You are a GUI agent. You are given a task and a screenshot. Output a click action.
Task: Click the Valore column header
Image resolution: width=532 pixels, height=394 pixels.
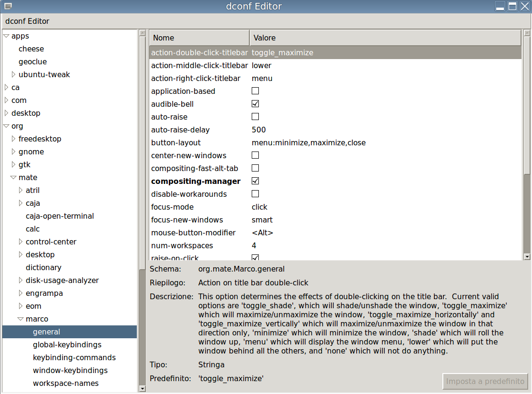pyautogui.click(x=385, y=38)
